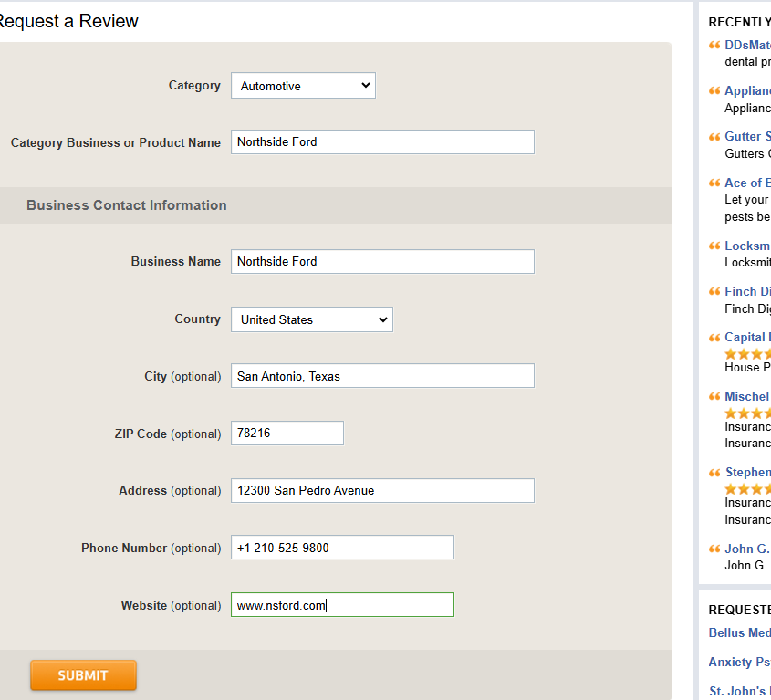Click quote icon beside DDsMat... entry
771x700 pixels.
[x=714, y=46]
